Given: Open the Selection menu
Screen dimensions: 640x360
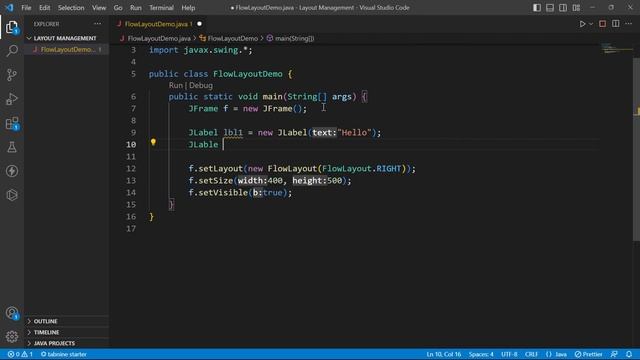Looking at the screenshot, I should 71,8.
